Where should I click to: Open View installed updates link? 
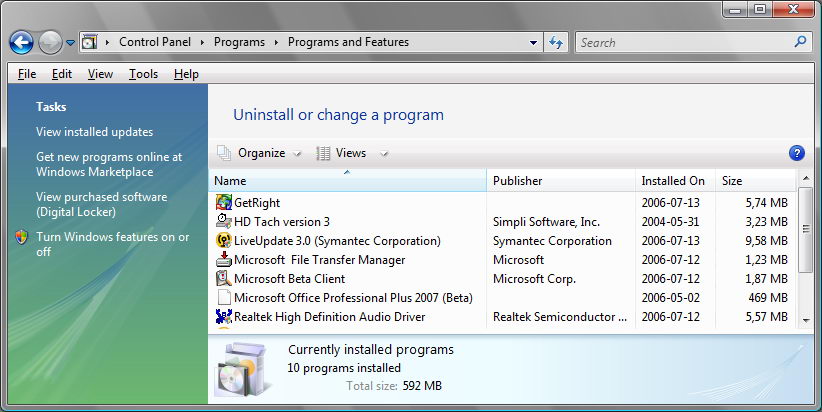94,132
